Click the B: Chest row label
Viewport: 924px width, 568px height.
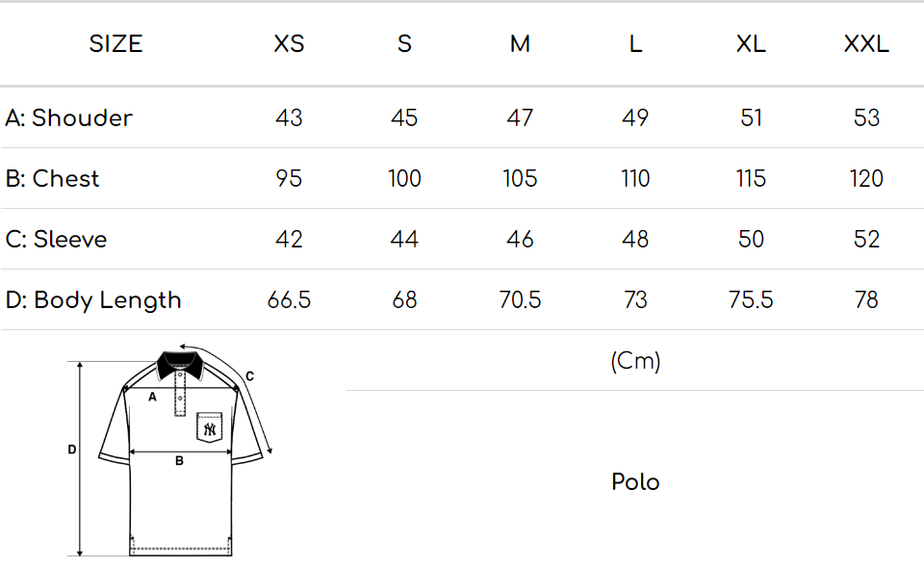click(53, 178)
